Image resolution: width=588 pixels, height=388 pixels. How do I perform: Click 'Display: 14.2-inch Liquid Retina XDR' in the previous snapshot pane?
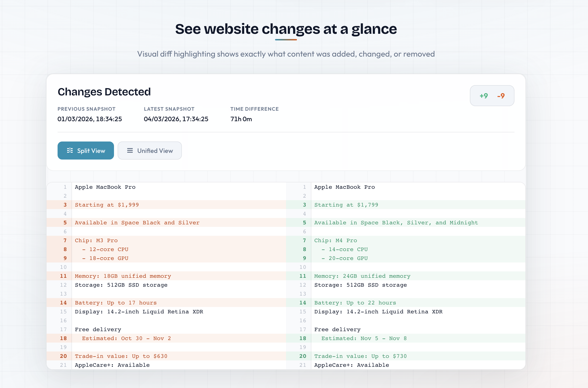[x=139, y=312]
